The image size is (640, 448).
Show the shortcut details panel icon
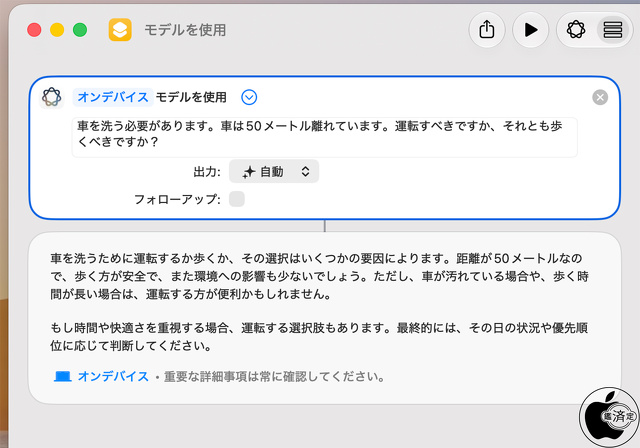tap(612, 30)
